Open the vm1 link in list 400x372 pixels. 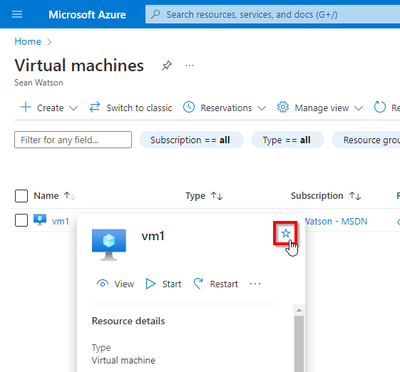click(x=60, y=221)
